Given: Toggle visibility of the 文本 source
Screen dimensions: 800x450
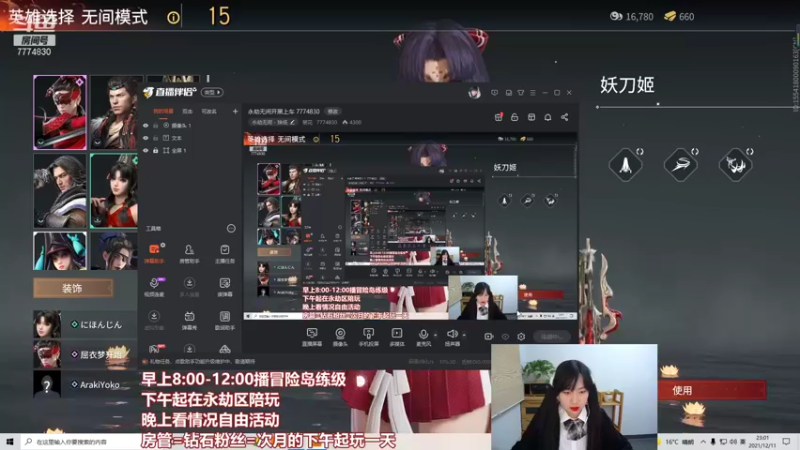Looking at the screenshot, I should (145, 138).
